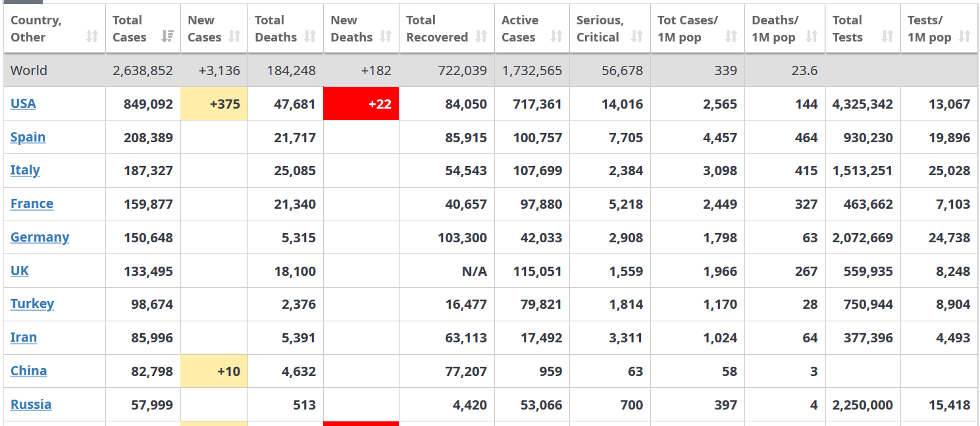Sort by Total Recovered column arrows
Image resolution: width=980 pixels, height=426 pixels.
coord(481,37)
